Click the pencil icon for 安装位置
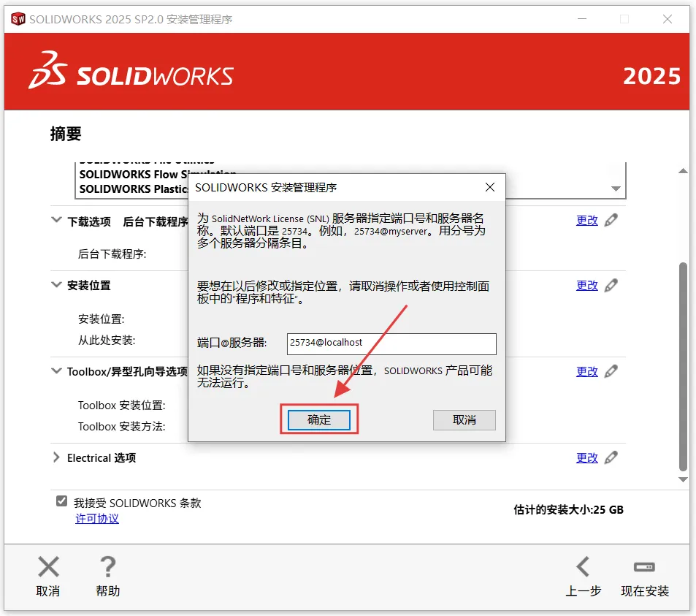 point(611,285)
